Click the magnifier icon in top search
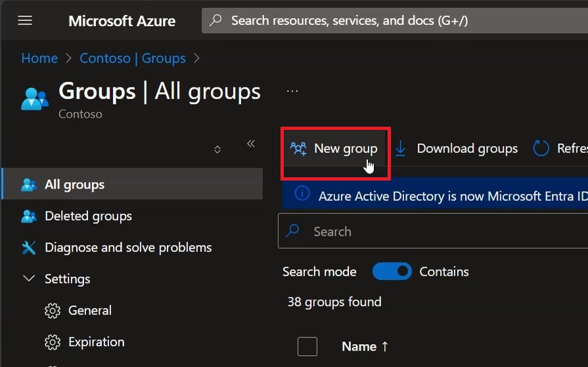Image resolution: width=588 pixels, height=367 pixels. (215, 20)
